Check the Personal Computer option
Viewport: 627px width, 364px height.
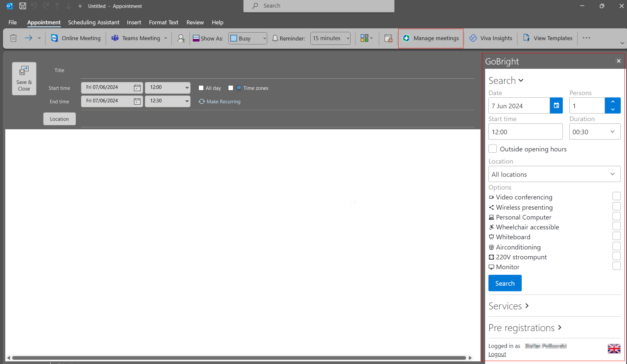pos(616,216)
